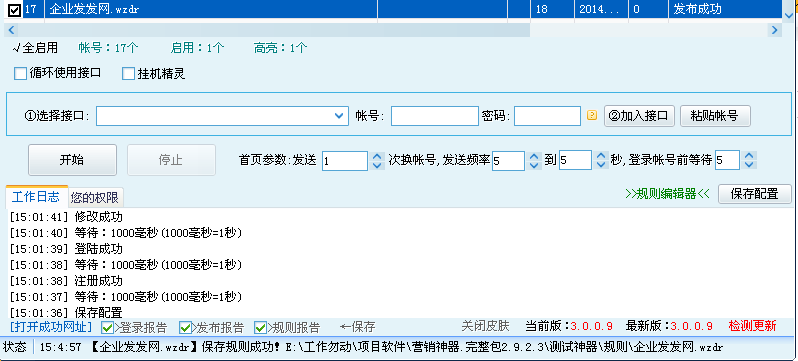The image size is (798, 361).
Task: Click the 粘贴帐号 button
Action: coord(715,116)
